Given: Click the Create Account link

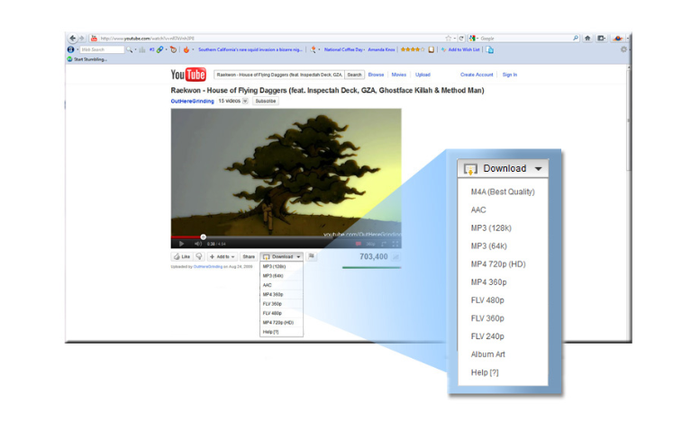Looking at the screenshot, I should [477, 75].
